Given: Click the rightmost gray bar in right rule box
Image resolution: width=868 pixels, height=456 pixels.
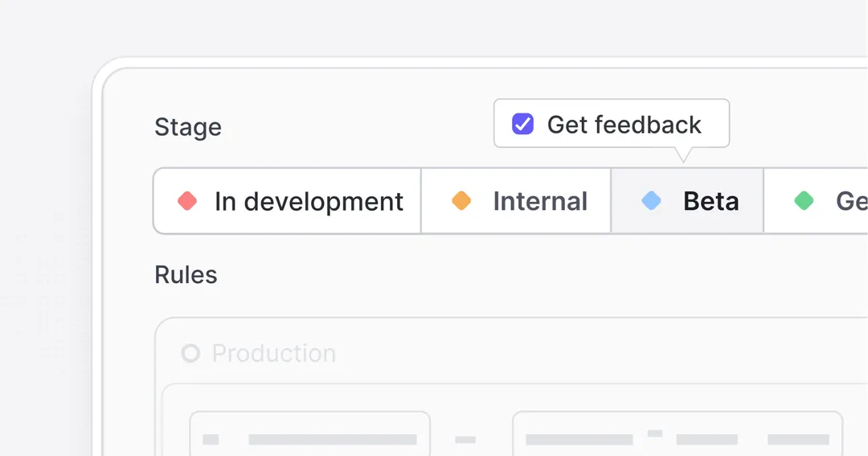Looking at the screenshot, I should coord(798,439).
